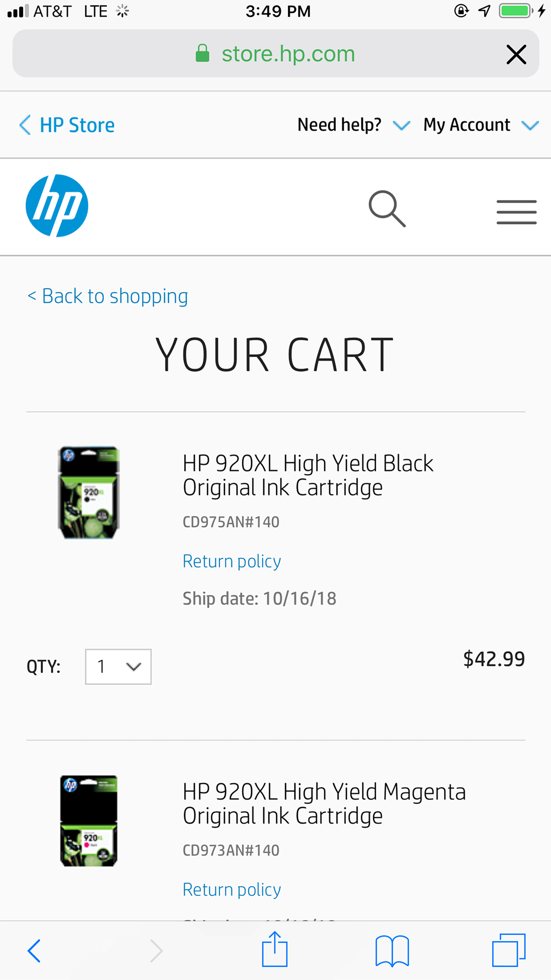Screen dimensions: 551x980
Task: Tap the HP logo icon
Action: pyautogui.click(x=57, y=206)
